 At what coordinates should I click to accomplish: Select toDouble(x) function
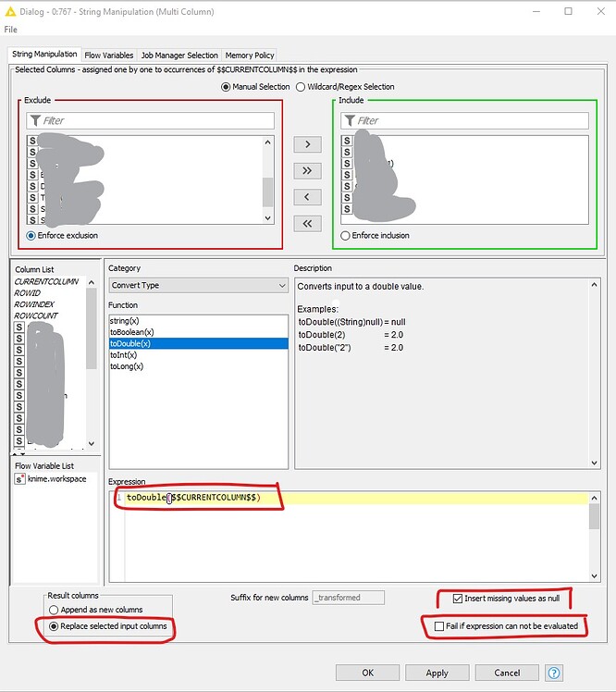(x=199, y=344)
